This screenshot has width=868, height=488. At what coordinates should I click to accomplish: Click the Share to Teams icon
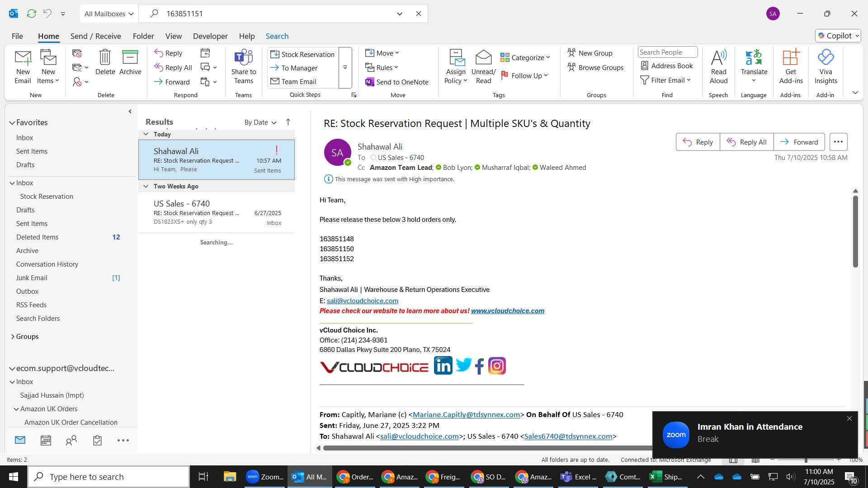click(244, 57)
